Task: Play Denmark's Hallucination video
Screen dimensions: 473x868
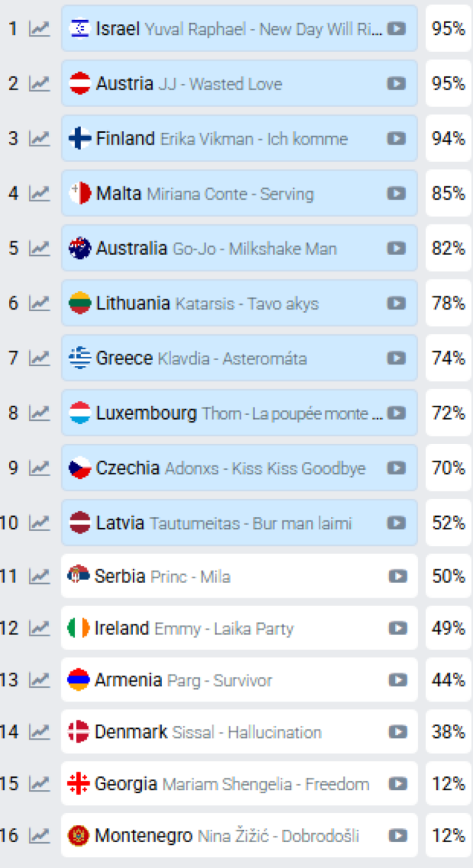Action: pos(398,732)
